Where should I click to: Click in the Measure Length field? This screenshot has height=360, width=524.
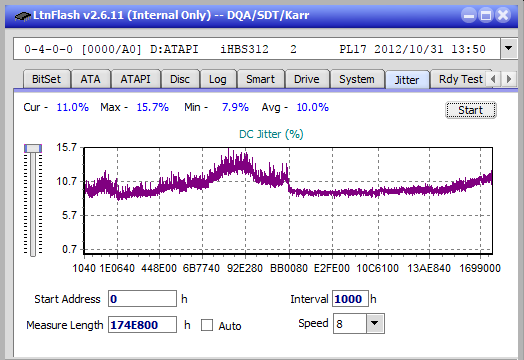pos(142,325)
